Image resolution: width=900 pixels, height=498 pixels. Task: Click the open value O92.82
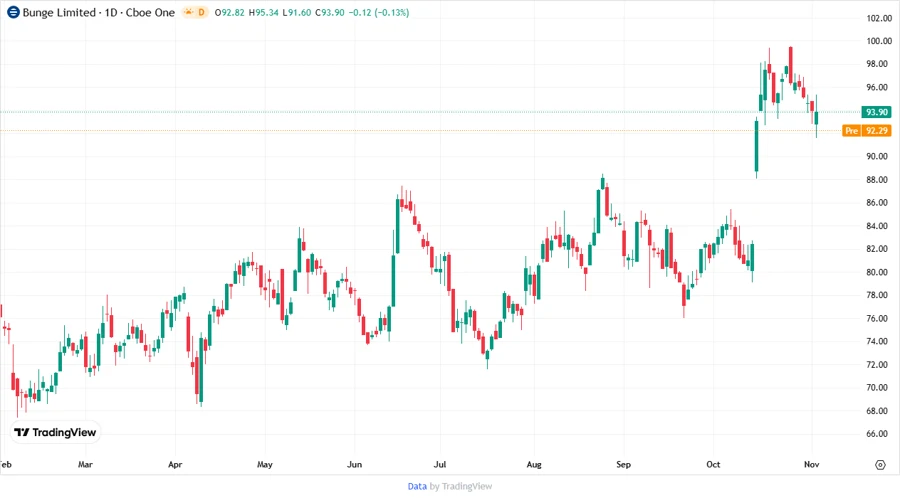pyautogui.click(x=230, y=12)
